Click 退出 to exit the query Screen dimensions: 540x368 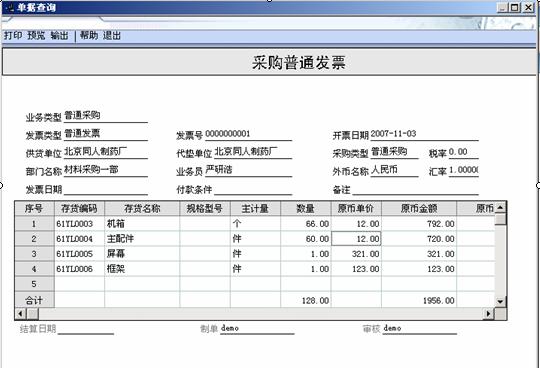112,35
